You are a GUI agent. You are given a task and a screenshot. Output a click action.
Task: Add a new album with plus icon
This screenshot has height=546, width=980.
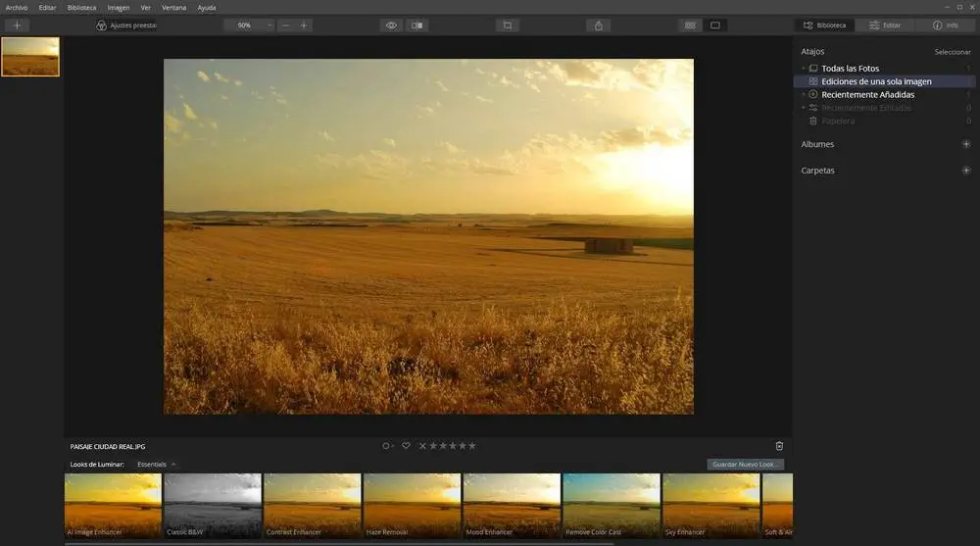coord(966,144)
